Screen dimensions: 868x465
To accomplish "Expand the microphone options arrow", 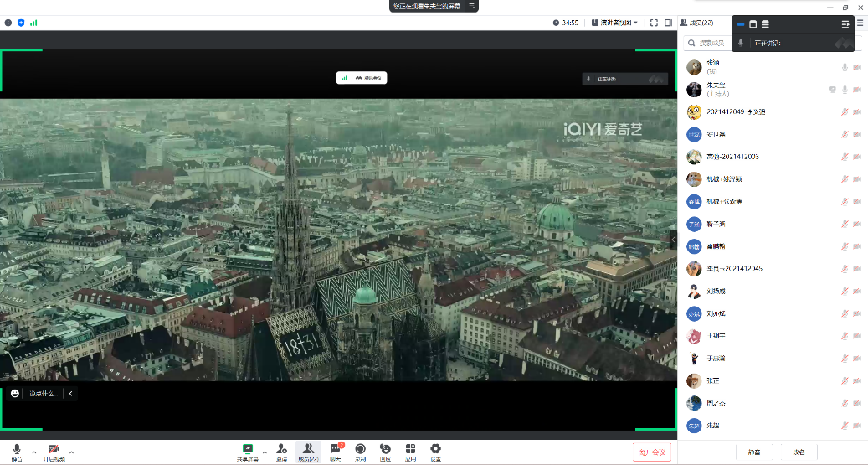I will (34, 452).
